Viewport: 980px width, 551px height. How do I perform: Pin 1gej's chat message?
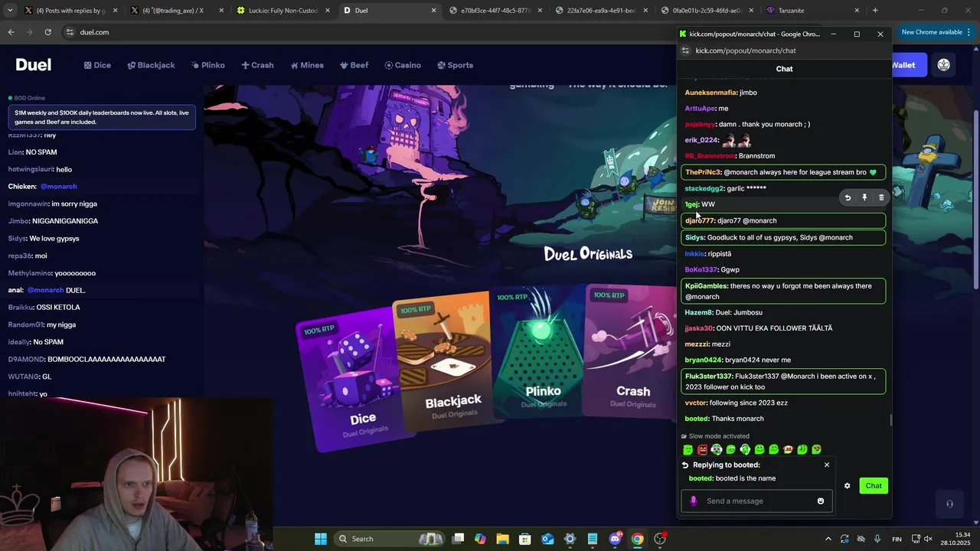[864, 197]
